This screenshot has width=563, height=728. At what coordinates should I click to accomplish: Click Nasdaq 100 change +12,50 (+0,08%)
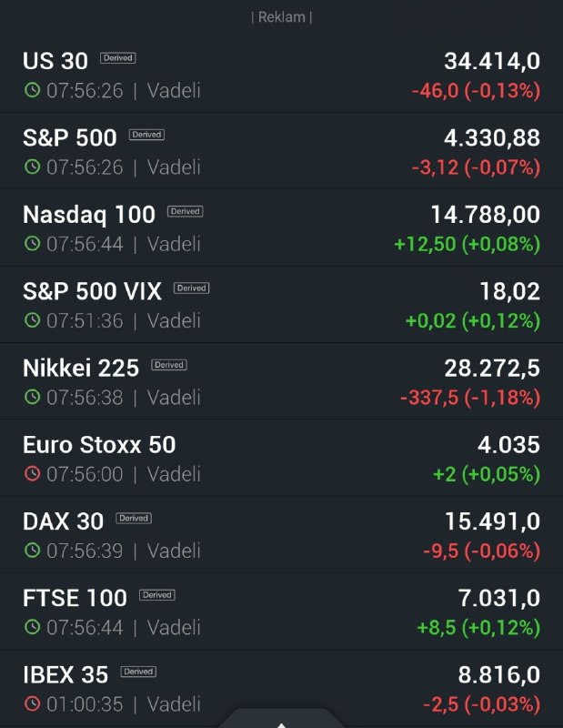click(x=467, y=244)
